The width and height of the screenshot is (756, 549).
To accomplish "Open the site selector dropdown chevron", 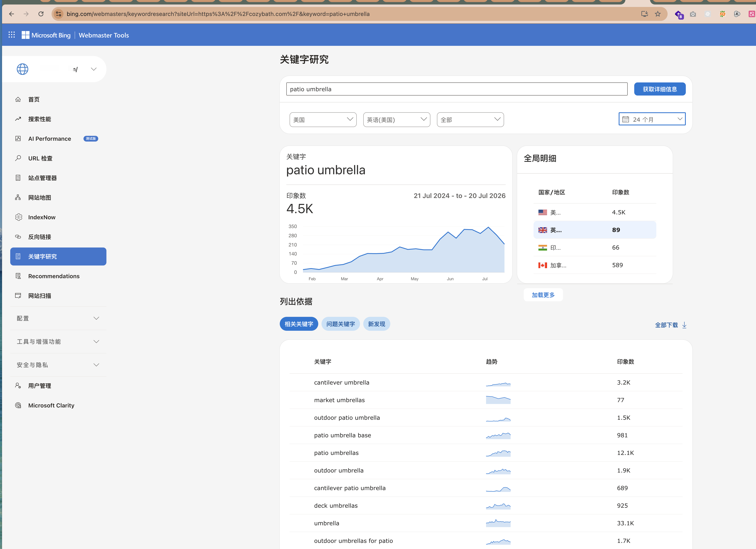I will [x=94, y=69].
